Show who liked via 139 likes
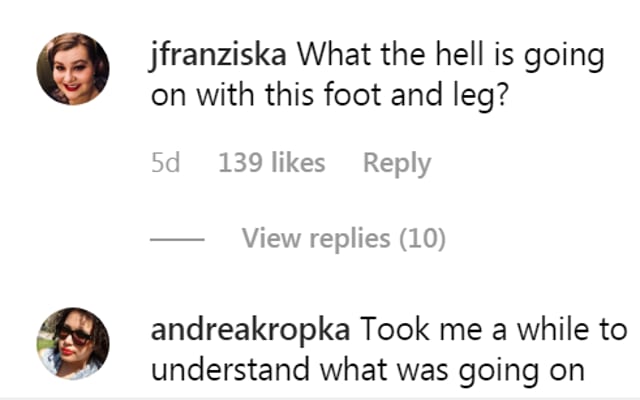Image resolution: width=640 pixels, height=400 pixels. [x=272, y=163]
